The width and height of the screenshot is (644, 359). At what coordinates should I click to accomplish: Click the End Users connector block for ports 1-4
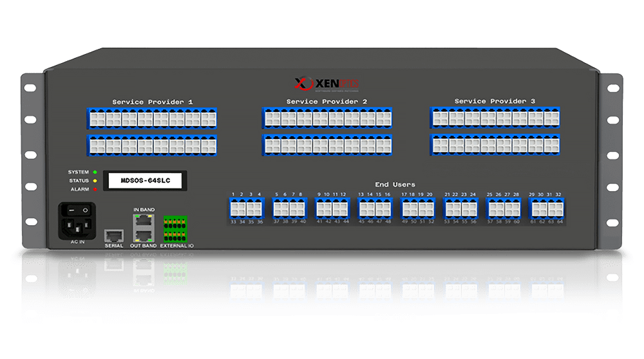coord(247,208)
